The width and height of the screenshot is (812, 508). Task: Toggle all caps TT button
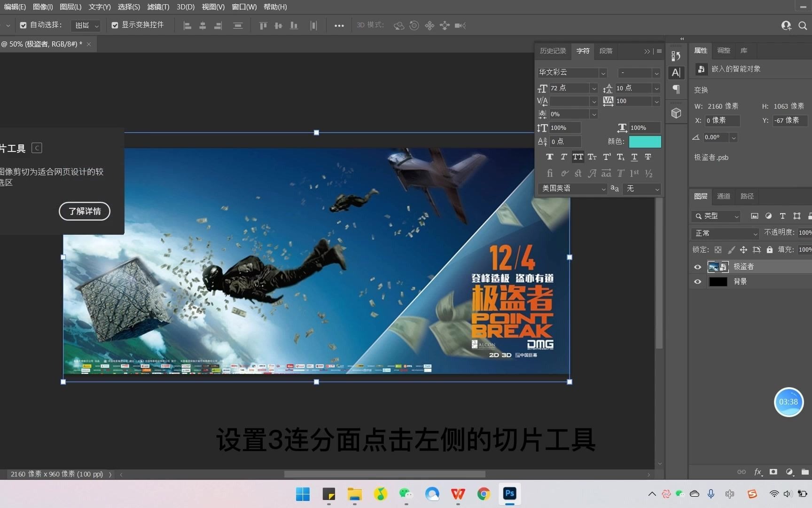[x=578, y=157]
